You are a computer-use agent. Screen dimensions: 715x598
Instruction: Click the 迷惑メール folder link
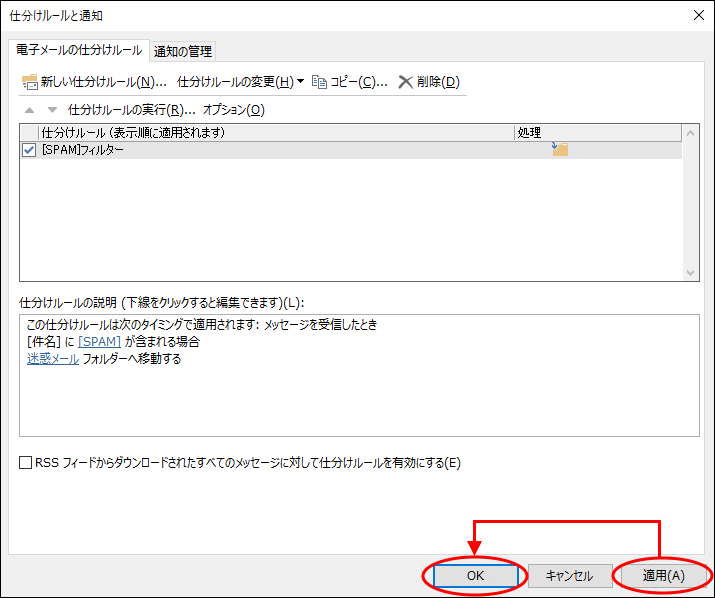[x=53, y=359]
